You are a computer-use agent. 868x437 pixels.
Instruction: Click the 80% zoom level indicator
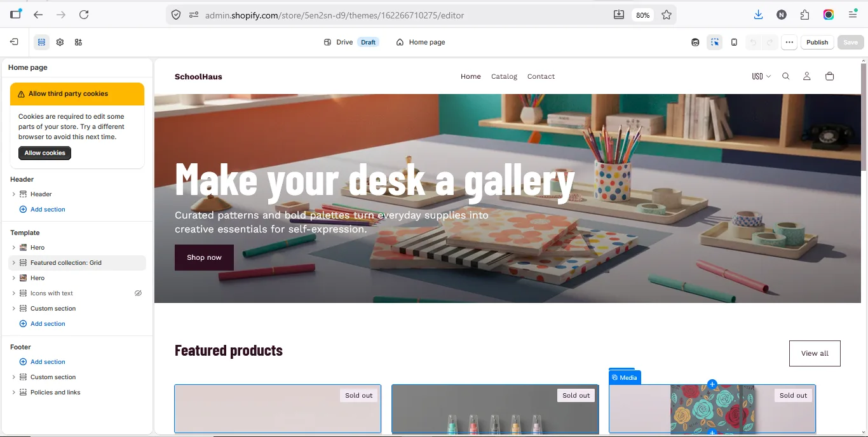[642, 15]
